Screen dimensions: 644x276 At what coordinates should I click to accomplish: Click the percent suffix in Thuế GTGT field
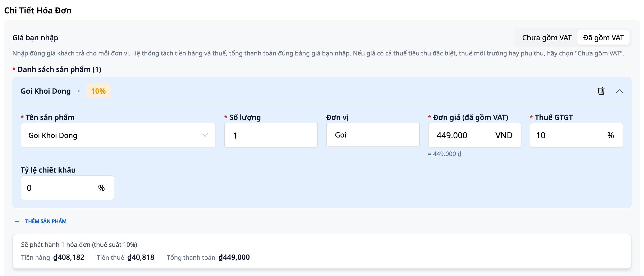tap(610, 135)
